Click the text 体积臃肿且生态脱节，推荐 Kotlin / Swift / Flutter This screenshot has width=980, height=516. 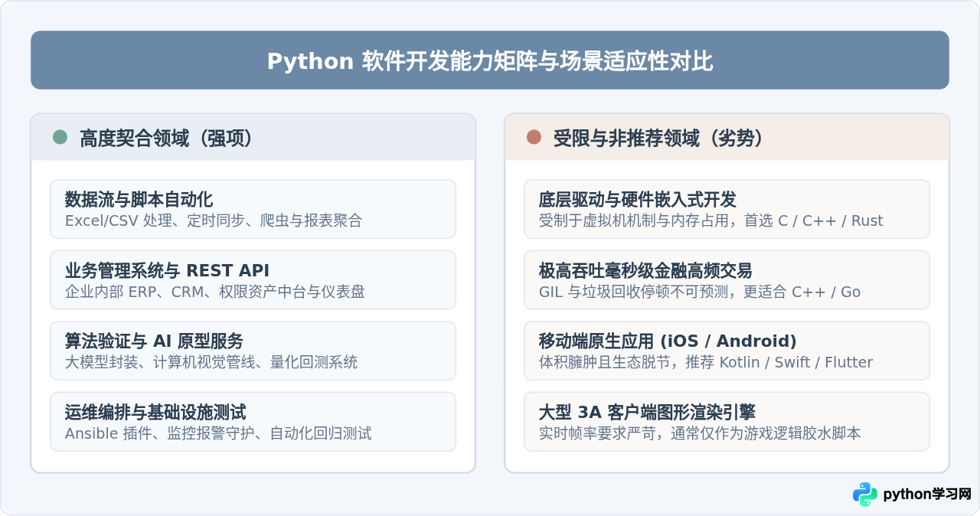[706, 363]
